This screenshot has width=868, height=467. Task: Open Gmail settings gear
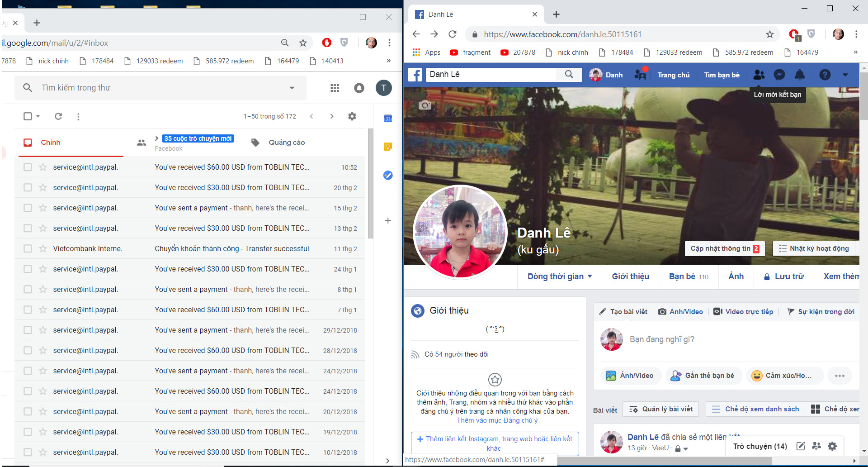(x=352, y=116)
